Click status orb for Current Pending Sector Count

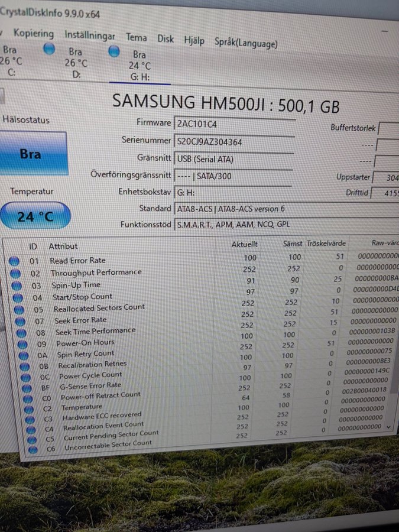point(32,440)
